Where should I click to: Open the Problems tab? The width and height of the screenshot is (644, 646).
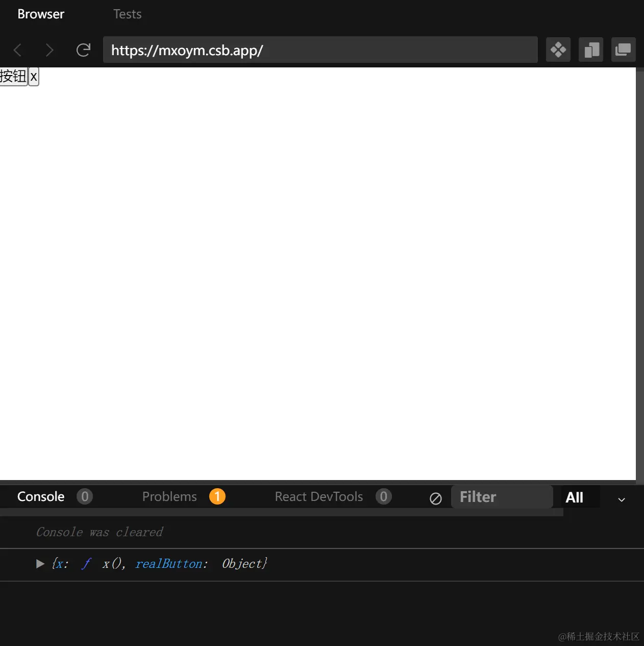click(169, 496)
